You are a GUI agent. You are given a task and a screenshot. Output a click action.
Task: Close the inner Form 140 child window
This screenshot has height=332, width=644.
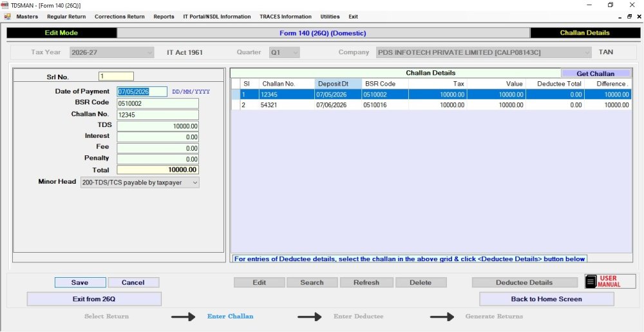pyautogui.click(x=639, y=17)
